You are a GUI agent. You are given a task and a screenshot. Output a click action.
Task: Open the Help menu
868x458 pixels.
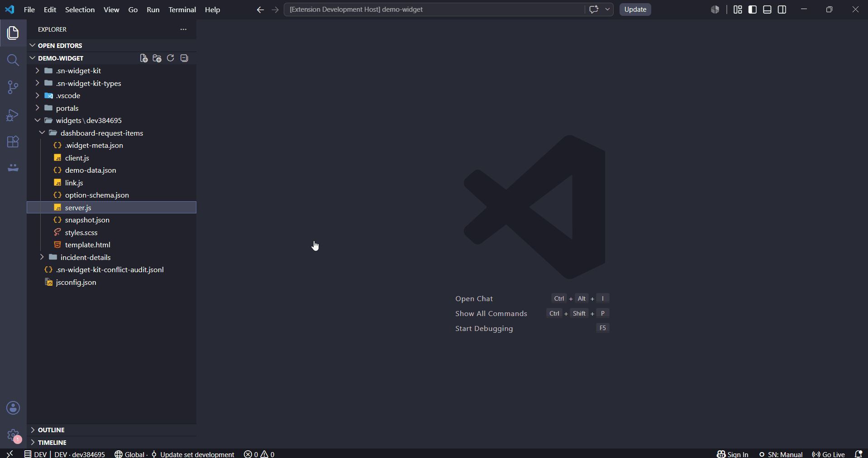click(212, 9)
